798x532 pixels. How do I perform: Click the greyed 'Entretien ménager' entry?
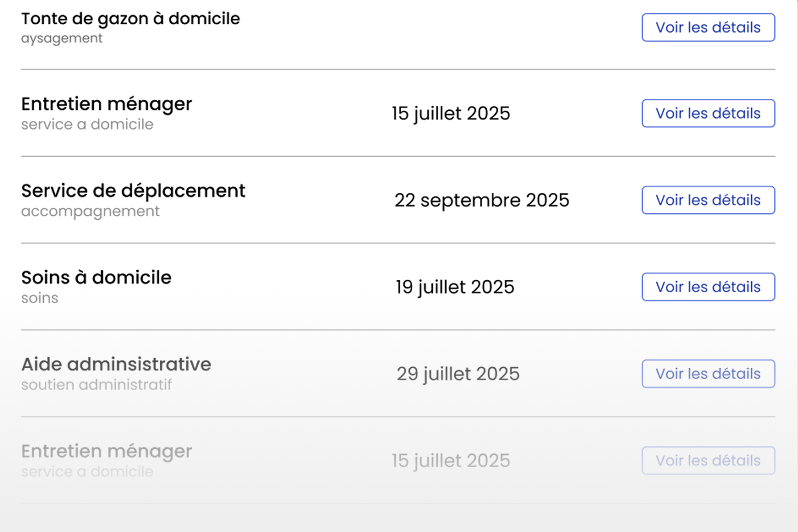click(106, 451)
